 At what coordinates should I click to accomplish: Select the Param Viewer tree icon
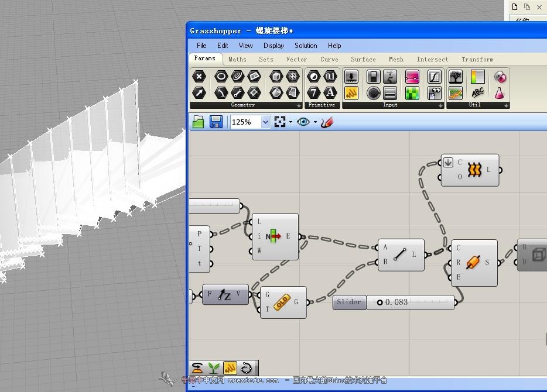(x=456, y=77)
